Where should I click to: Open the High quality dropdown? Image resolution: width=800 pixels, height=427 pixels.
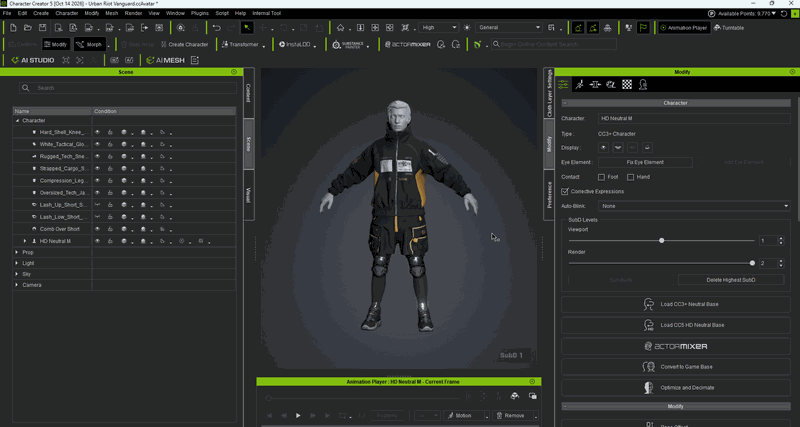pos(439,28)
